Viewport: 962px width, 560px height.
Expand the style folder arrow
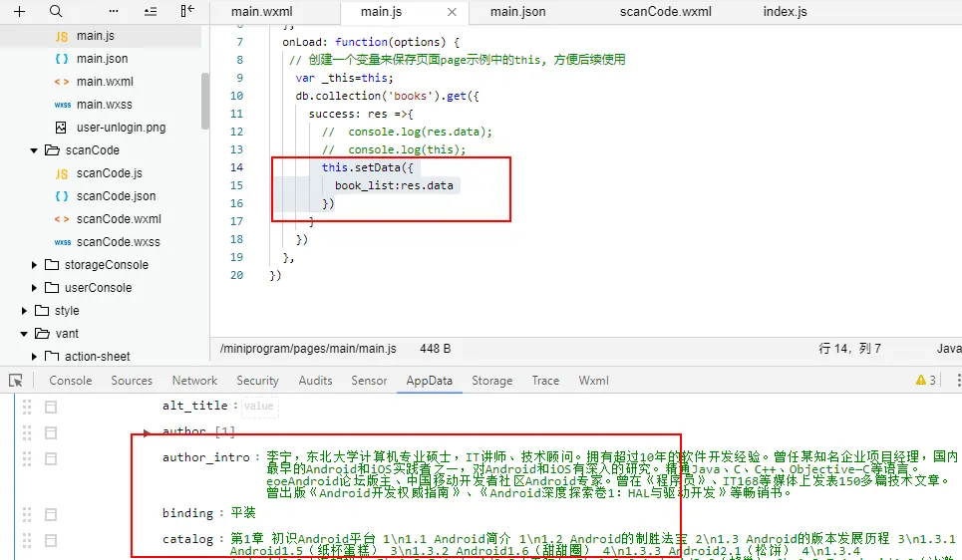pyautogui.click(x=24, y=311)
